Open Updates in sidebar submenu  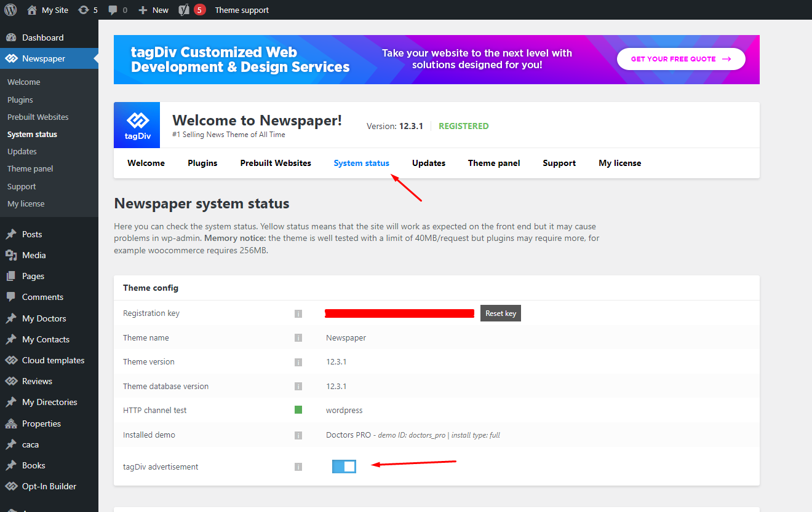(22, 151)
